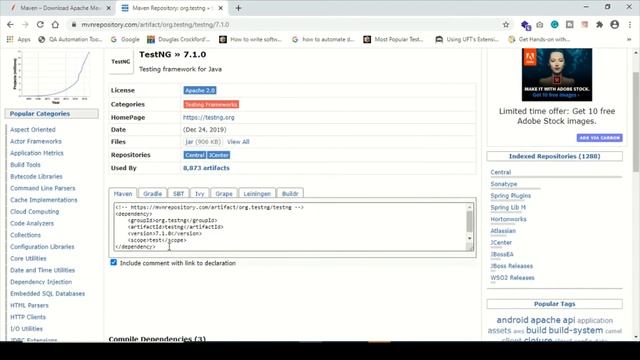
Task: Open the Aspect Oriented category
Action: [33, 129]
